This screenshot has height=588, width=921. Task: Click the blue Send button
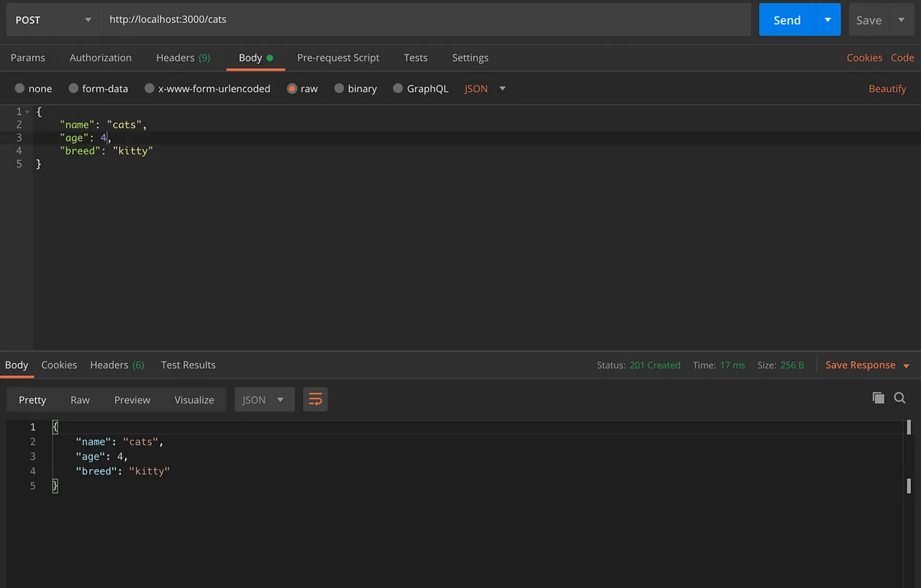pyautogui.click(x=787, y=20)
